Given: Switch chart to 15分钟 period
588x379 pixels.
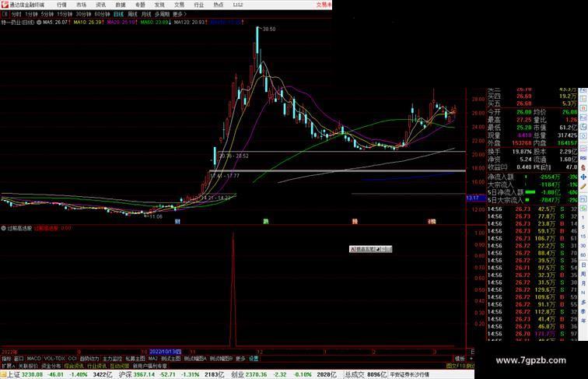Looking at the screenshot, I should tap(65, 14).
